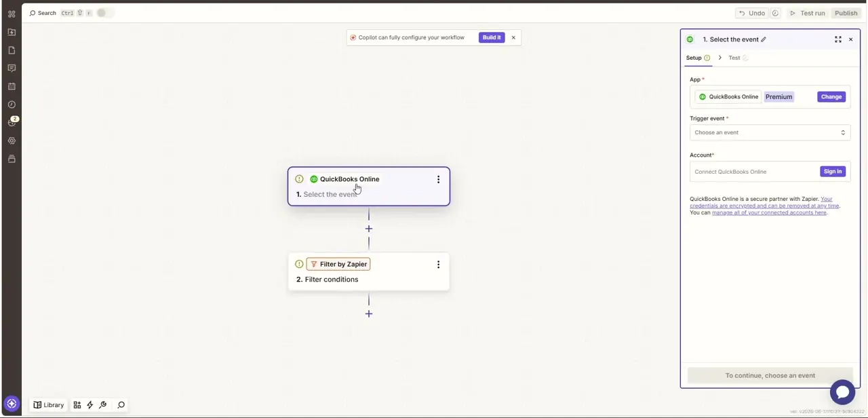Open the Zaps folder icon in sidebar
868x418 pixels.
coord(12,32)
